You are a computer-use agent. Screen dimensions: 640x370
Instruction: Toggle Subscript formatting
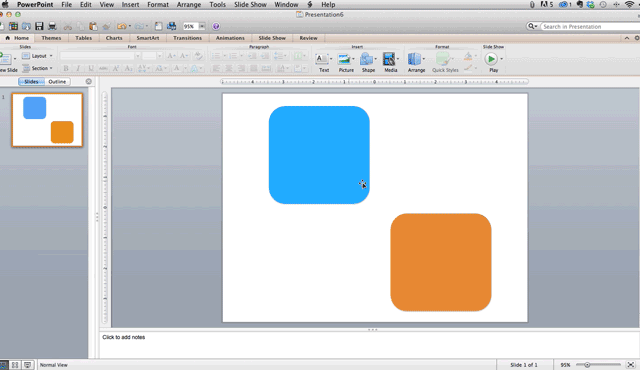point(129,68)
